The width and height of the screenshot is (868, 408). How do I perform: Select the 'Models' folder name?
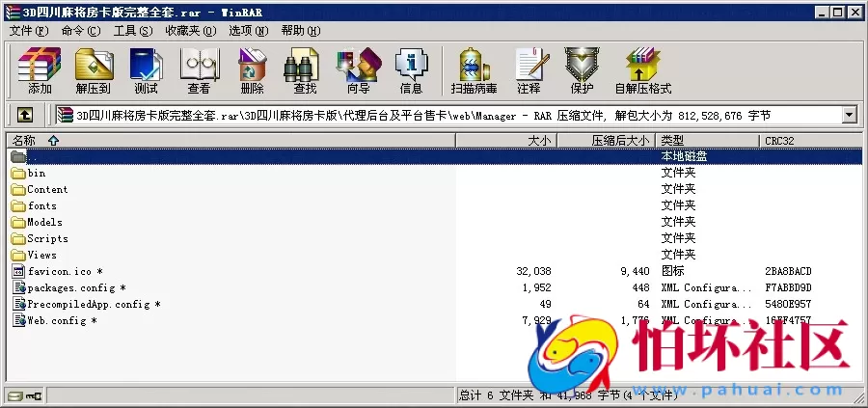point(44,222)
